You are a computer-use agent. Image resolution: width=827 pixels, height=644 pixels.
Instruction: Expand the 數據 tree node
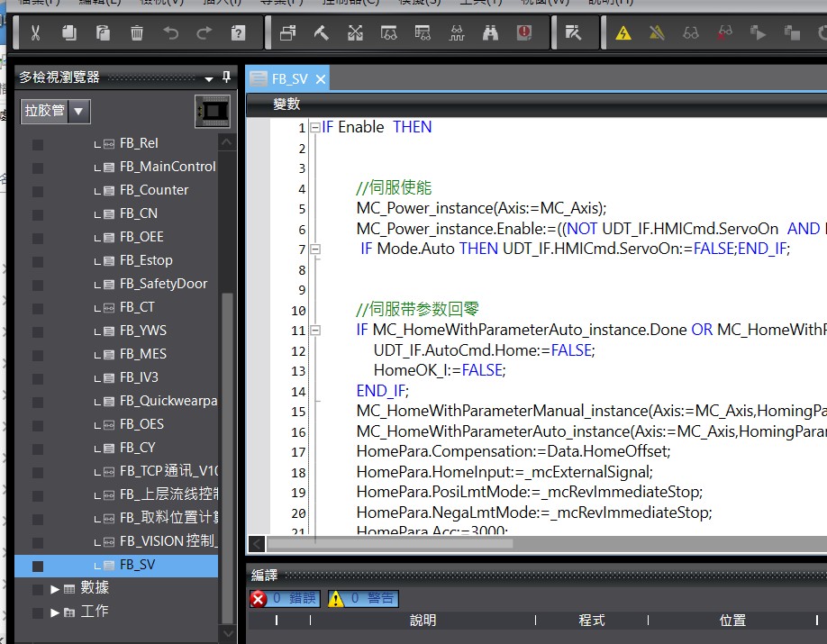(x=56, y=589)
